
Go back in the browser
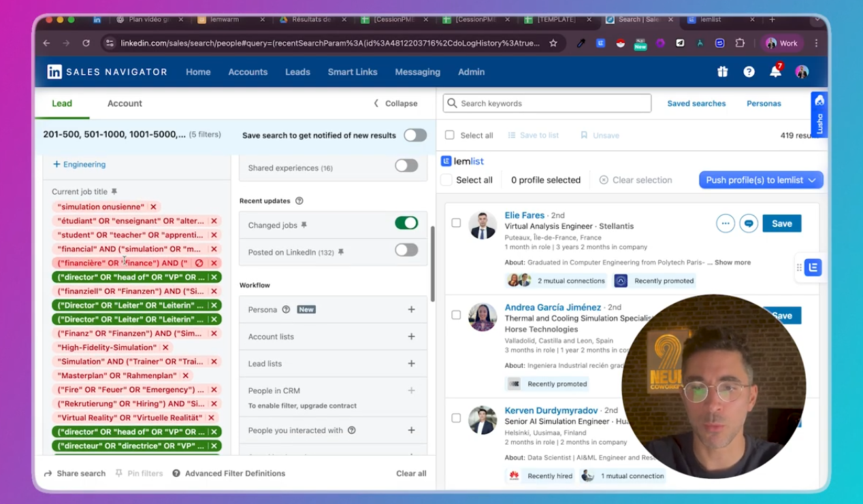pos(46,43)
